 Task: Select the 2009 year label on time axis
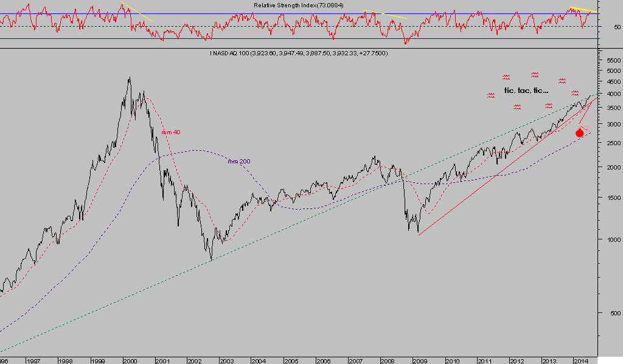(x=419, y=360)
